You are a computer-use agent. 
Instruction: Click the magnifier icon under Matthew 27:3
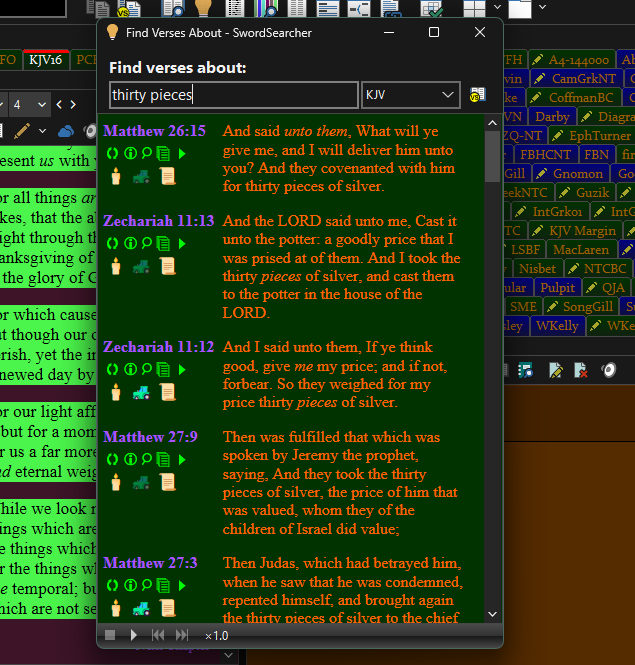pos(147,585)
